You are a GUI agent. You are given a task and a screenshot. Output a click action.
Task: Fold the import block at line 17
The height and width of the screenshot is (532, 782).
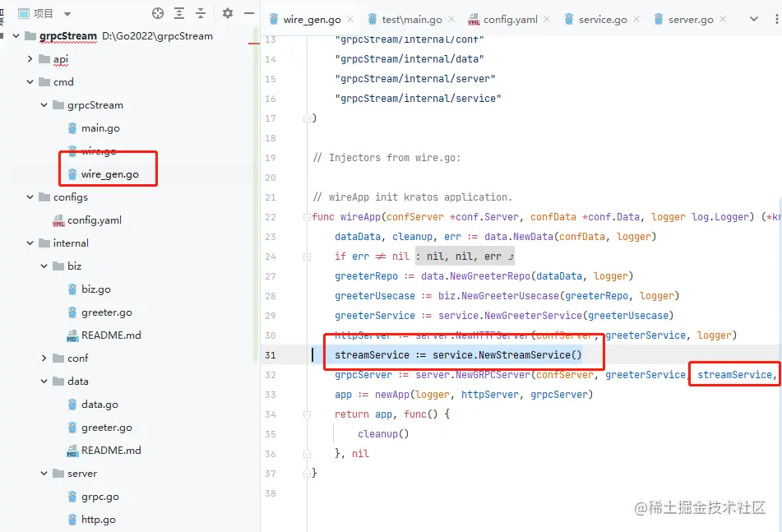[307, 118]
